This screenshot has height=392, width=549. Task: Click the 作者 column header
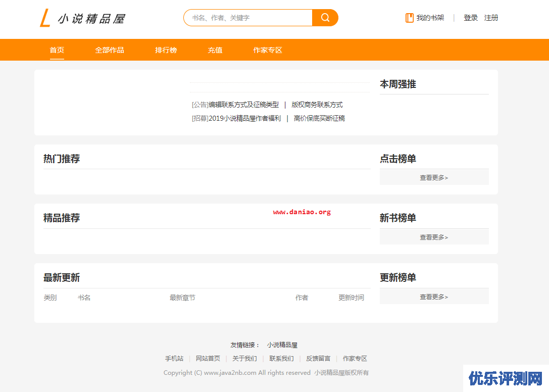[302, 298]
